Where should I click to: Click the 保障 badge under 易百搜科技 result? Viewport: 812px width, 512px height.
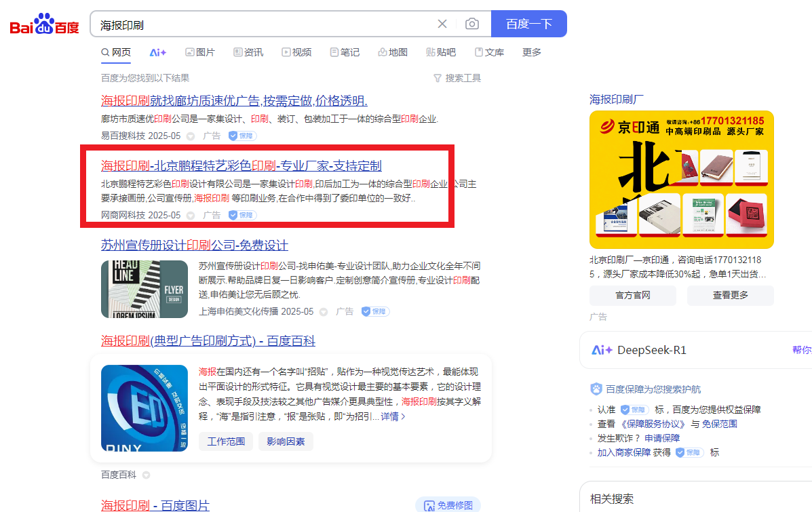(x=241, y=136)
